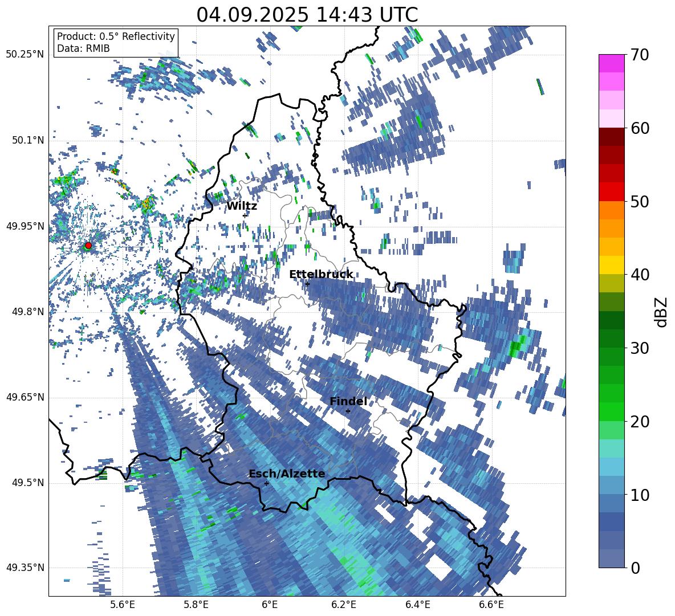The image size is (675, 616).
Task: Click the colorbar tick value 50
Action: (x=640, y=201)
